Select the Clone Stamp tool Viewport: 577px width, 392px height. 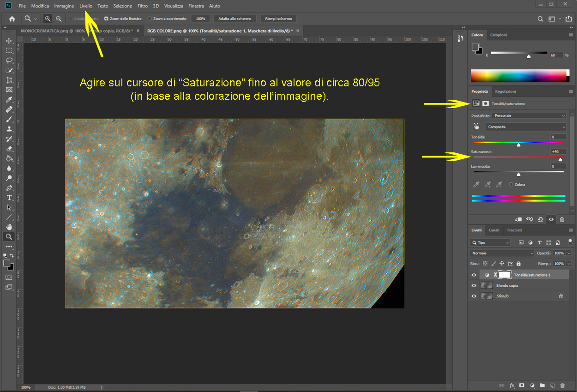(x=9, y=129)
